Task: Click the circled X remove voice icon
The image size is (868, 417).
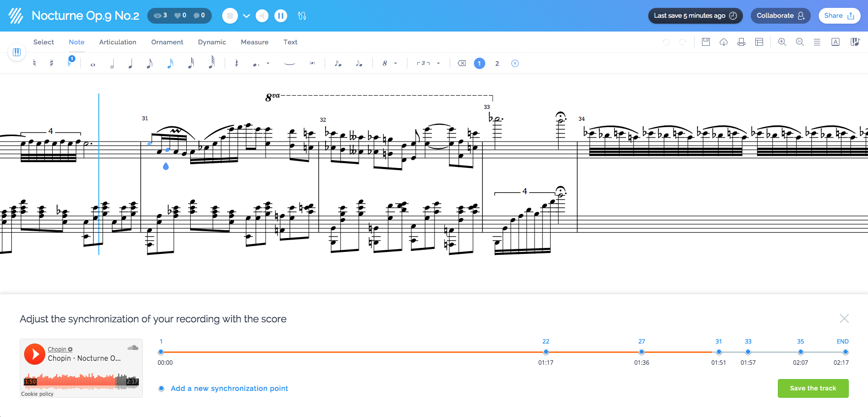Action: pos(515,63)
